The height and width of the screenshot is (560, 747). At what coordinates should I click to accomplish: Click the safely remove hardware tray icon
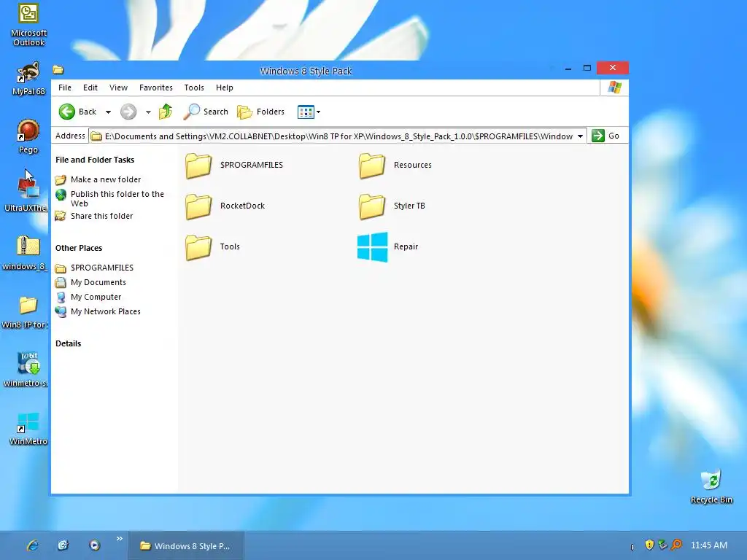662,545
